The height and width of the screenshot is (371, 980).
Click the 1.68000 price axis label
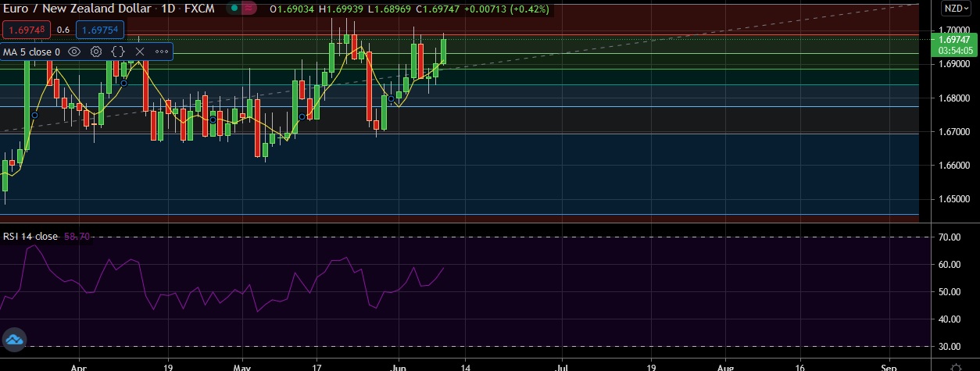coord(953,98)
